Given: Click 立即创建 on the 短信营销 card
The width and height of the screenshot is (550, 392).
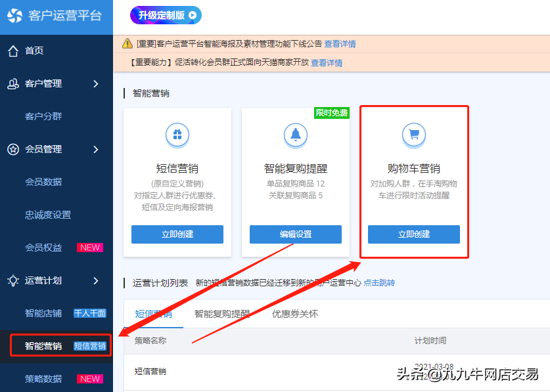Looking at the screenshot, I should coord(177,234).
